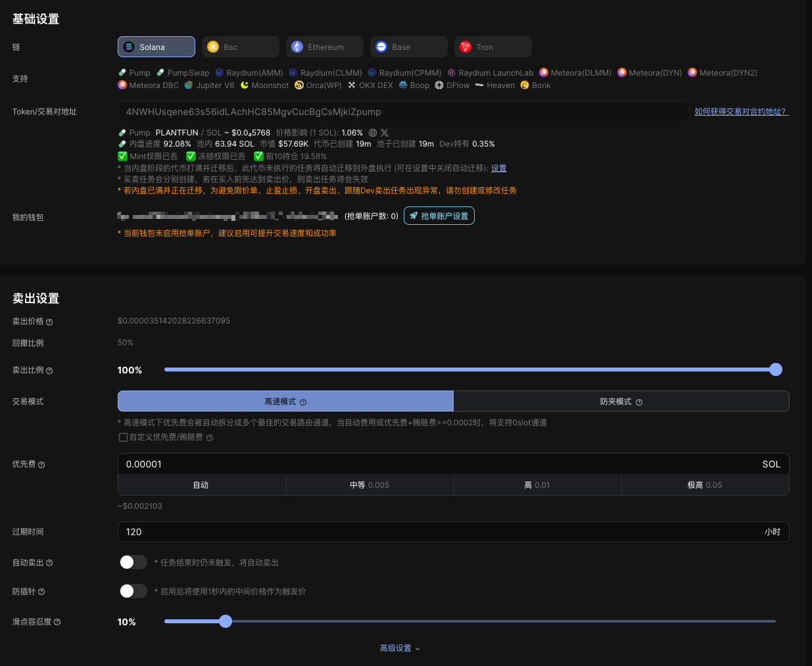Enable 自定义优先费/贿赂费 checkbox
Screen dimensions: 812x666
(x=123, y=437)
